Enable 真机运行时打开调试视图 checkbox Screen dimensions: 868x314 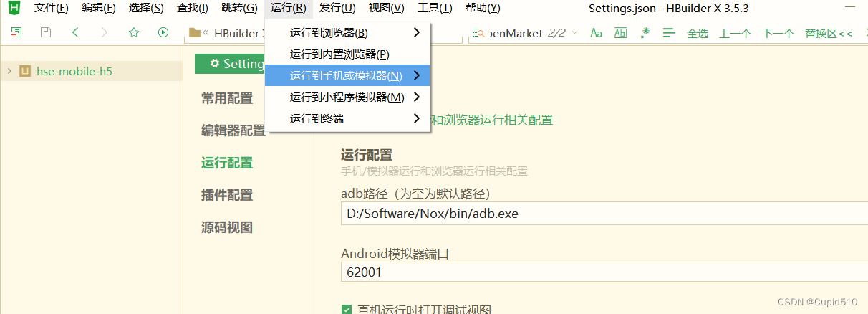point(347,310)
